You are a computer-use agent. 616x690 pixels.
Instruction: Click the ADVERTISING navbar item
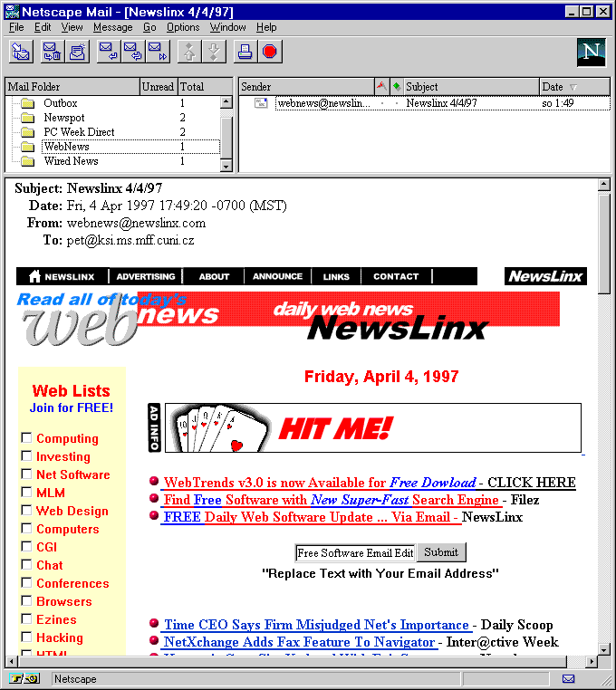(146, 276)
